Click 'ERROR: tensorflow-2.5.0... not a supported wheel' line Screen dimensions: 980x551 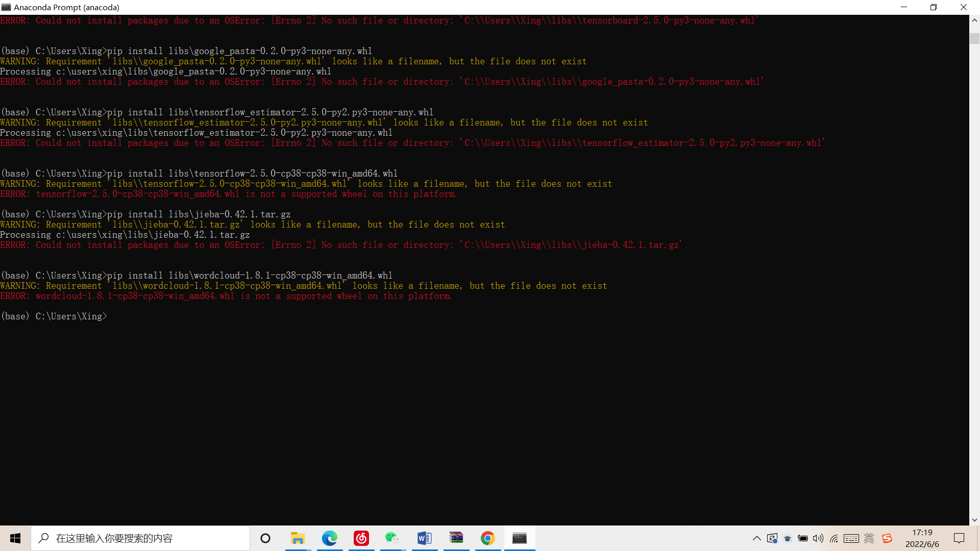pyautogui.click(x=229, y=194)
